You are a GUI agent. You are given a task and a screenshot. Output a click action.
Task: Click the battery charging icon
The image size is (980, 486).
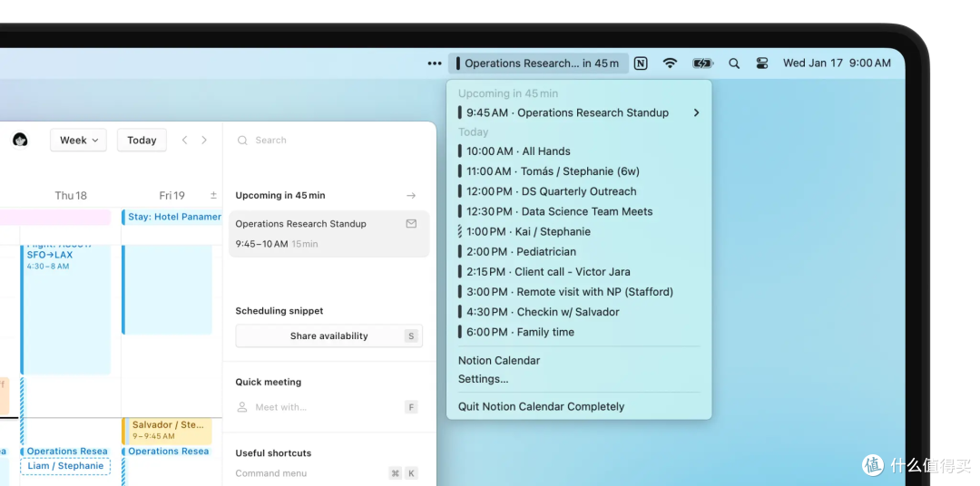(x=703, y=63)
